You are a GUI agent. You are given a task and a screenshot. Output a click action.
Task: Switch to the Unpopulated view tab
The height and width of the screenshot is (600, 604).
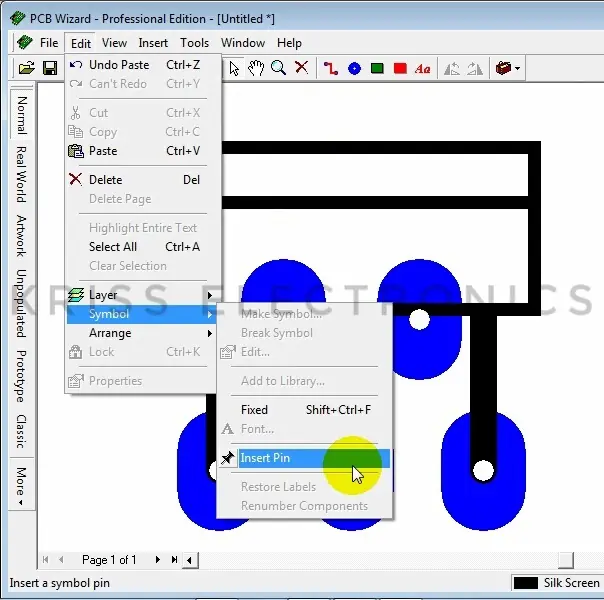point(22,303)
